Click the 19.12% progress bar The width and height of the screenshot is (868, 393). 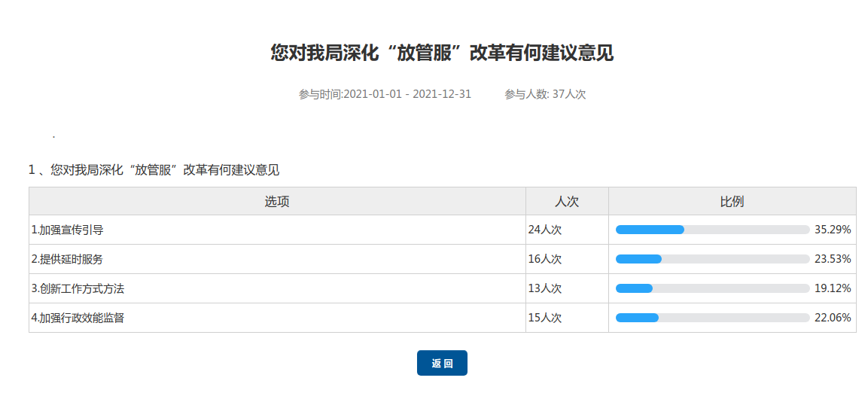pos(712,288)
